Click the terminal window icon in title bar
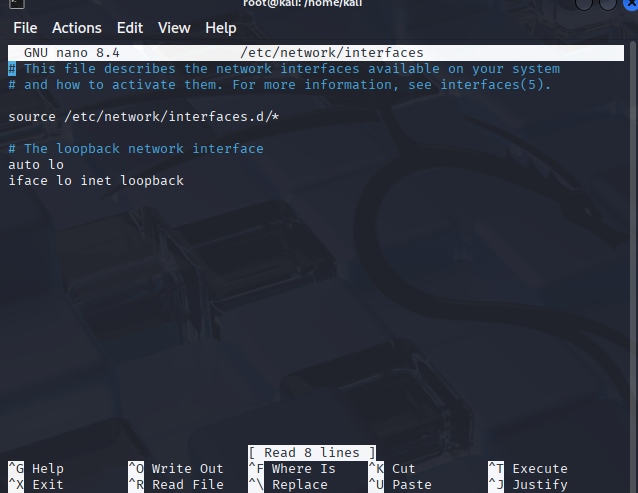638x493 pixels. click(7, 4)
